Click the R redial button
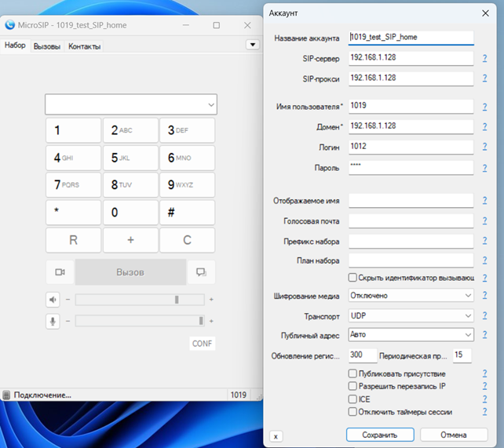Screen dimensions: 504x448 pyautogui.click(x=73, y=240)
